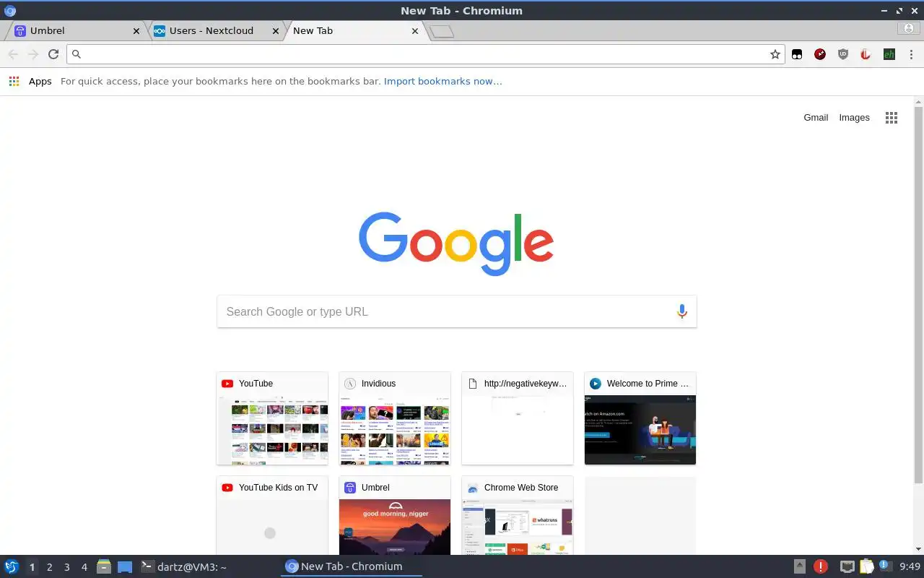Click Import bookmarks now link
The width and height of the screenshot is (924, 578).
[443, 82]
